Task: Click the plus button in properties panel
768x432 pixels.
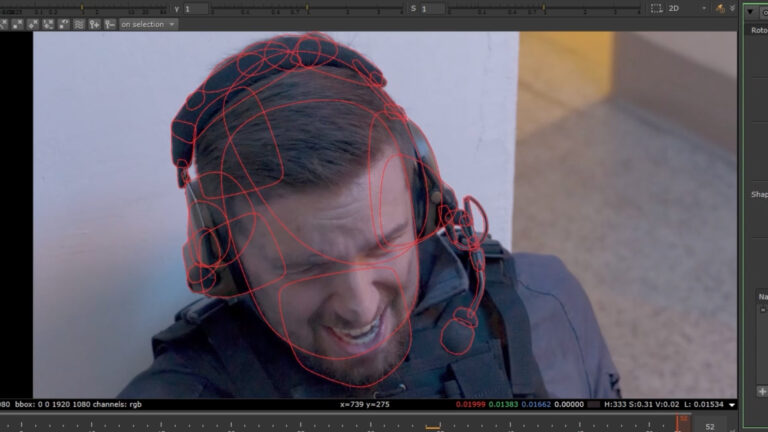Action: (x=762, y=391)
